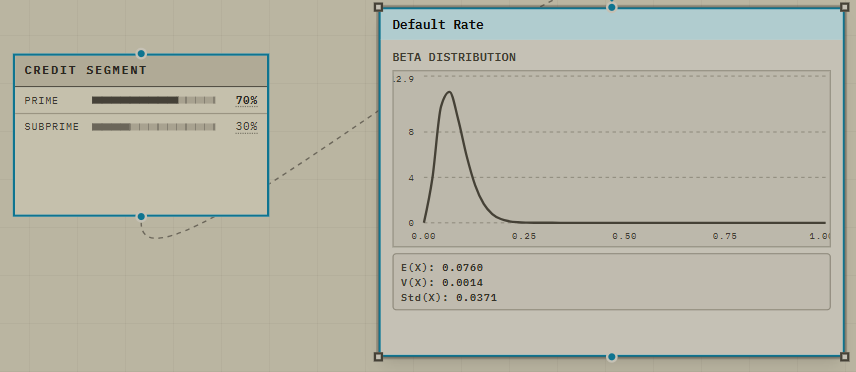Click the top connection port of Default Rate node
The image size is (856, 372).
point(611,7)
